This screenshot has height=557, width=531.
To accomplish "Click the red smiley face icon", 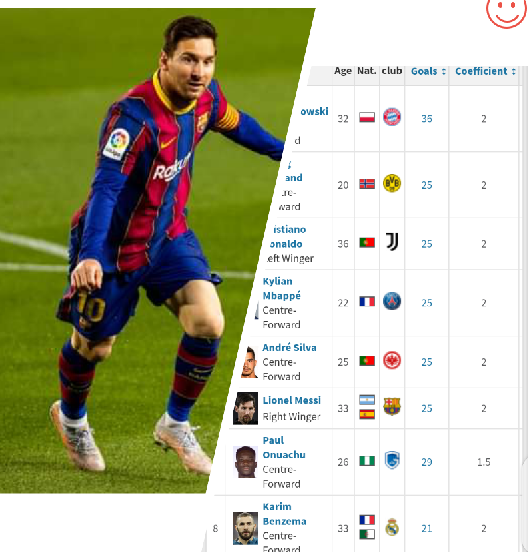I will pyautogui.click(x=506, y=12).
